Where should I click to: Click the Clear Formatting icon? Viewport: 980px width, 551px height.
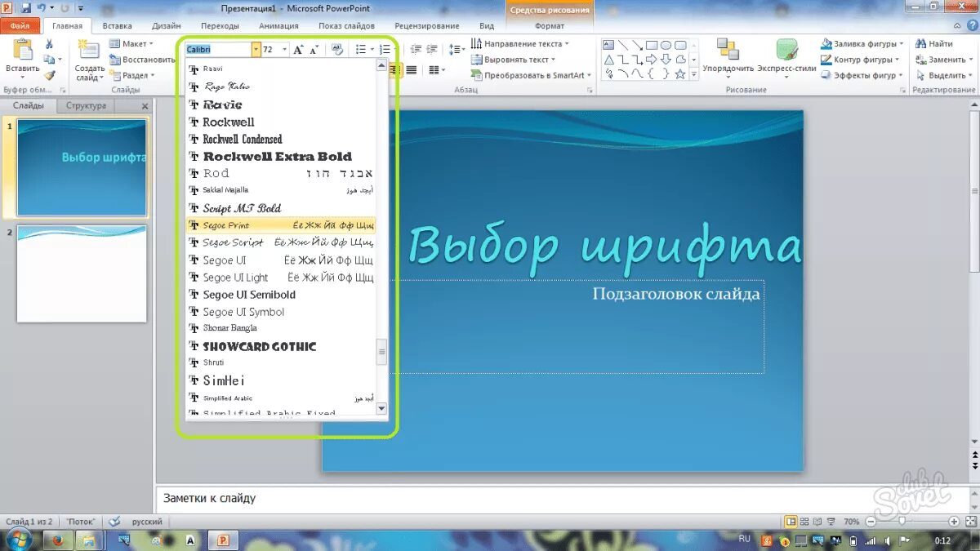click(x=338, y=50)
